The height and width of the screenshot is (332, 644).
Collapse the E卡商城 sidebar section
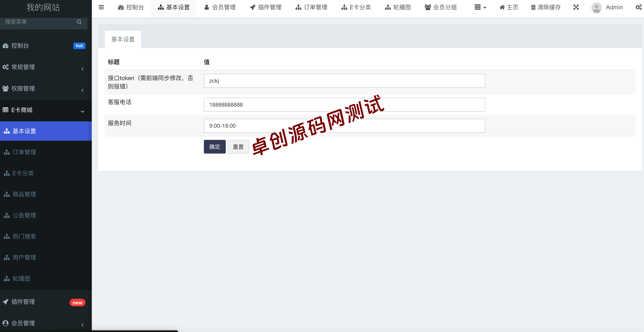coord(46,110)
